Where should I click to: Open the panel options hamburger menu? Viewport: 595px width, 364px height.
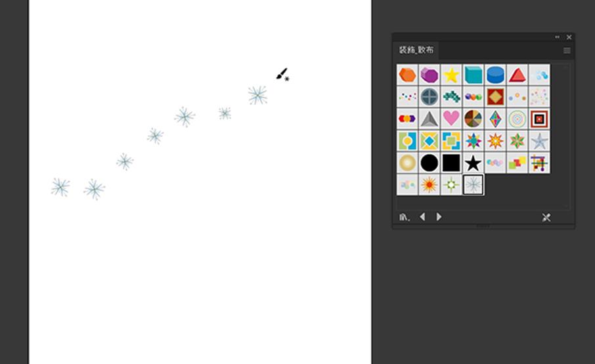[567, 51]
